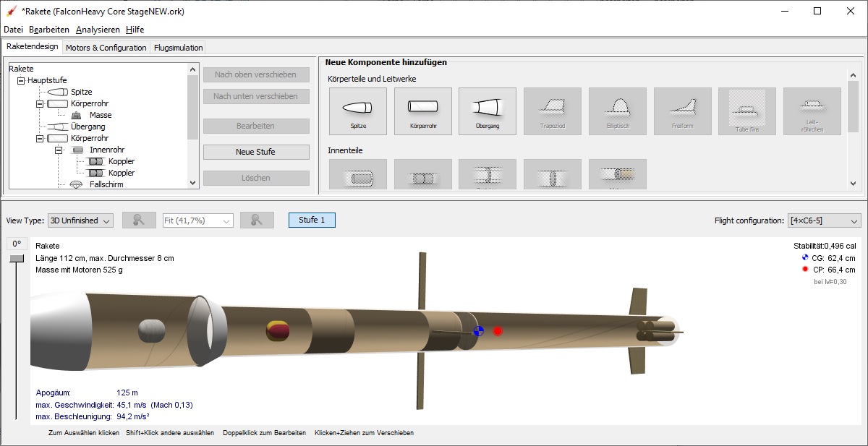The width and height of the screenshot is (868, 446).
Task: Click the zoom out magnifier button
Action: [139, 220]
